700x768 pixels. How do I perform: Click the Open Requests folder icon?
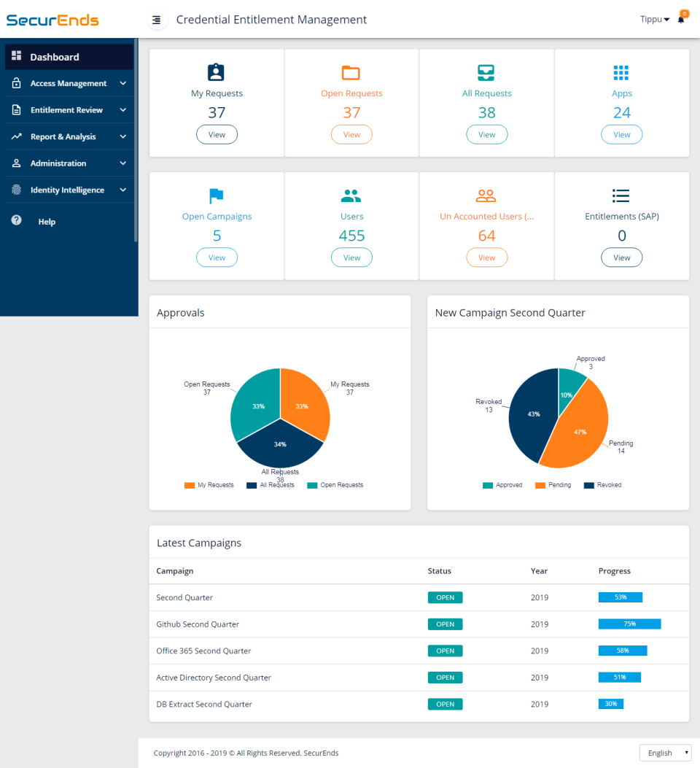tap(351, 72)
